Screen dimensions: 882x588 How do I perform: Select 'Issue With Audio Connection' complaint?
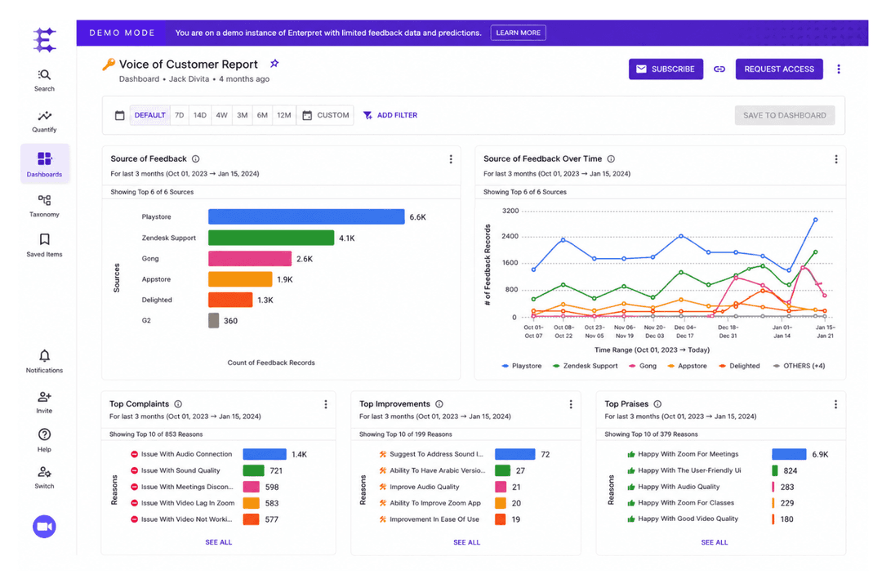click(x=186, y=454)
